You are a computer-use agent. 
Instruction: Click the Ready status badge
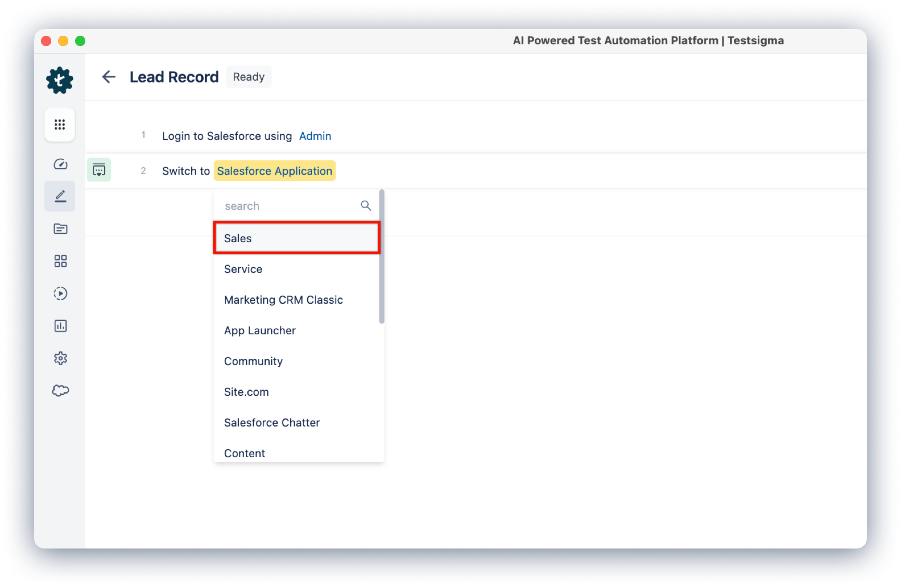coord(249,77)
